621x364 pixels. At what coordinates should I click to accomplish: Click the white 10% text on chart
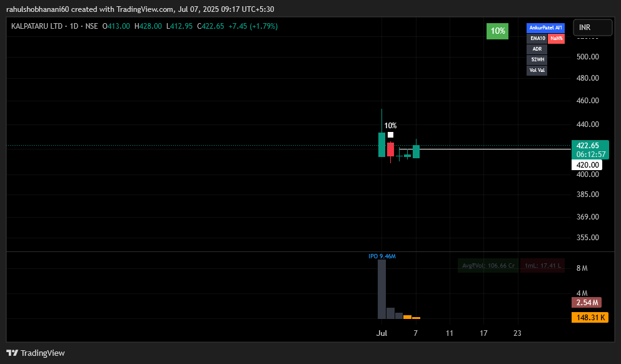(390, 126)
